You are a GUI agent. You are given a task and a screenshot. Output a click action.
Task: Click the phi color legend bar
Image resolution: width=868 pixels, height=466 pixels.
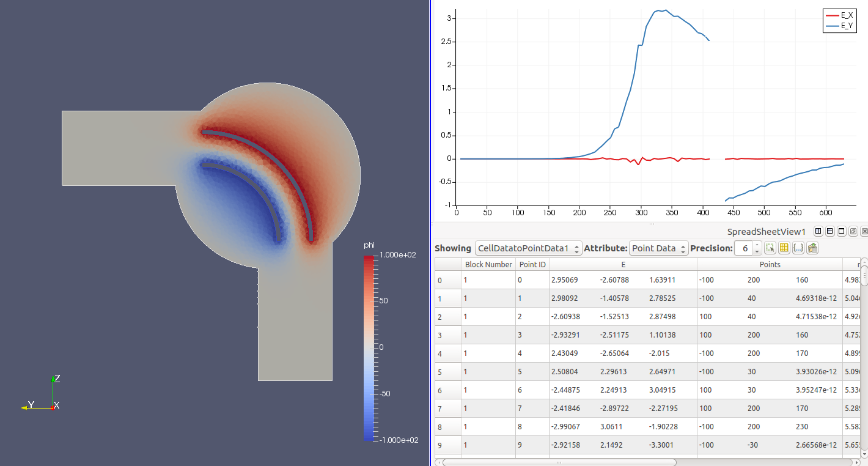(369, 347)
